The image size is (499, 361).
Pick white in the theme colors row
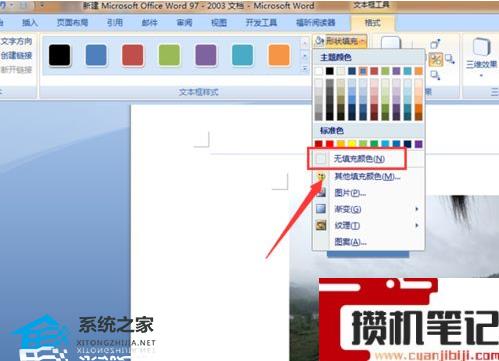click(x=319, y=71)
